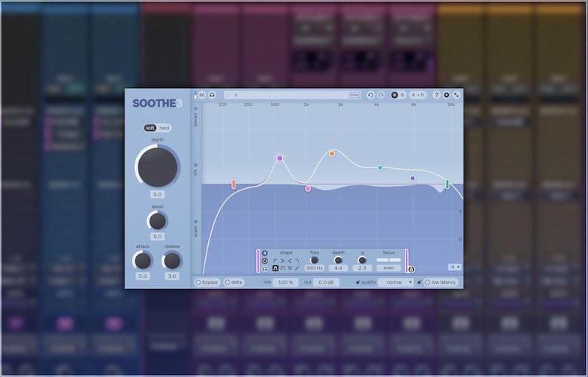The height and width of the screenshot is (377, 588).
Task: Click the main depth knob
Action: 158,167
